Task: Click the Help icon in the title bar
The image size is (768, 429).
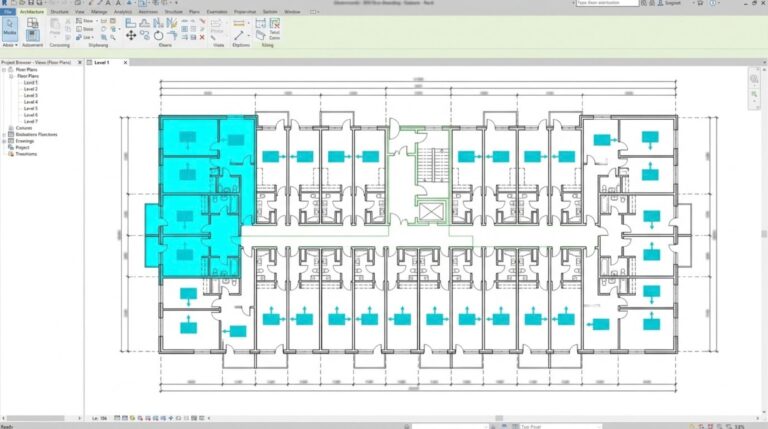Action: click(713, 3)
